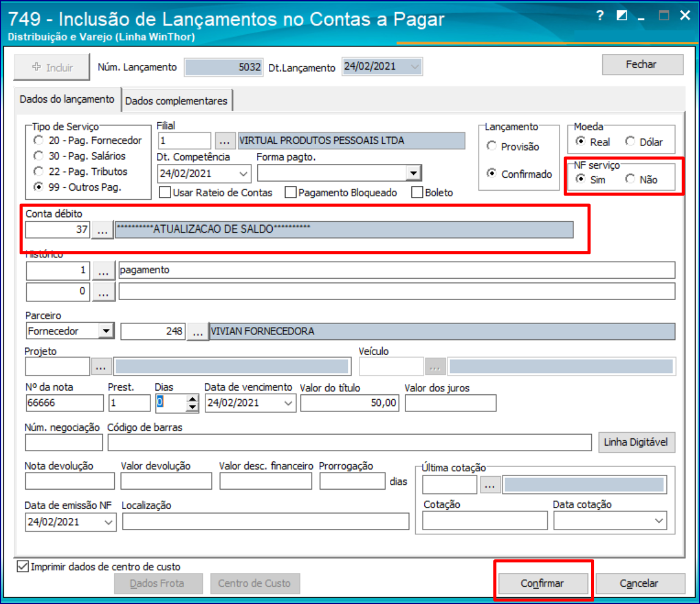Click into Nota devolução field
This screenshot has width=700, height=604.
pos(70,482)
